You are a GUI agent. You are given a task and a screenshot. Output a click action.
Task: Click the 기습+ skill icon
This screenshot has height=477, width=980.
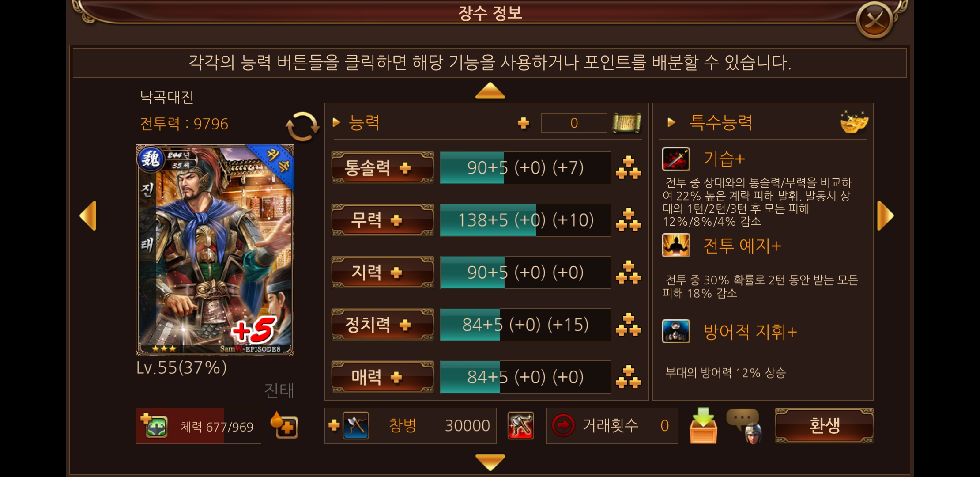pos(675,159)
